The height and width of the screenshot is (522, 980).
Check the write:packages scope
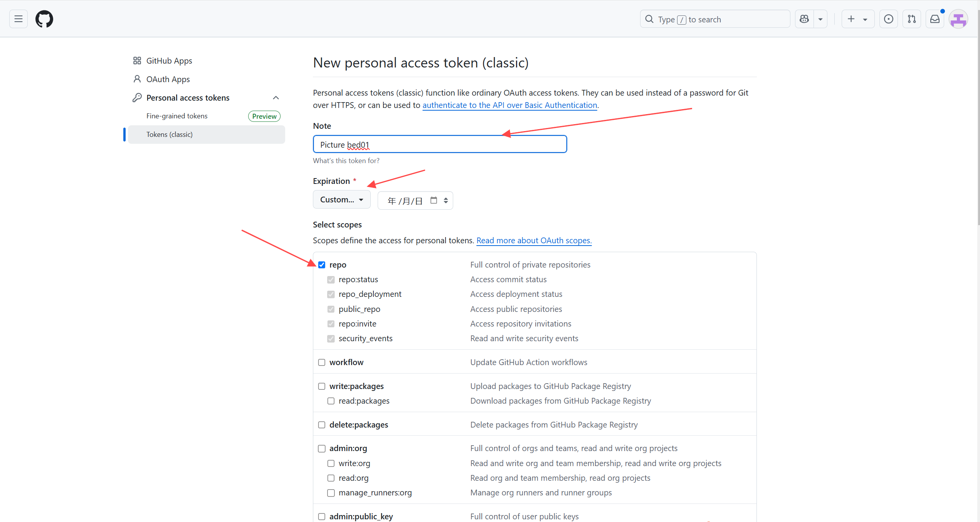322,386
